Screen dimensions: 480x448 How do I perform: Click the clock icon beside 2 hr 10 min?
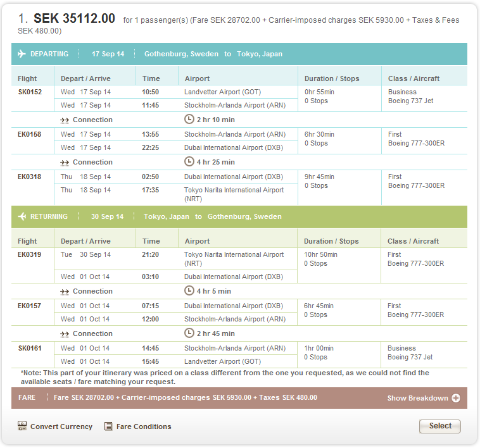tap(189, 120)
